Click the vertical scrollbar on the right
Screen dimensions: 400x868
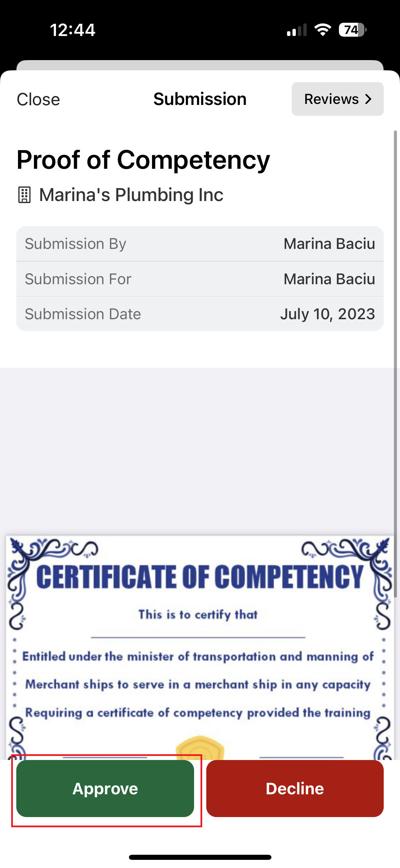coord(395,363)
